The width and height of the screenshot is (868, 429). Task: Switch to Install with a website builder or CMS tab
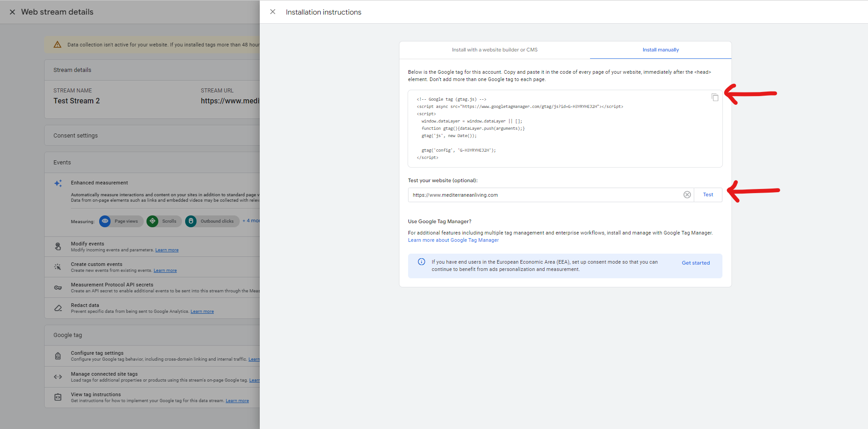point(495,50)
